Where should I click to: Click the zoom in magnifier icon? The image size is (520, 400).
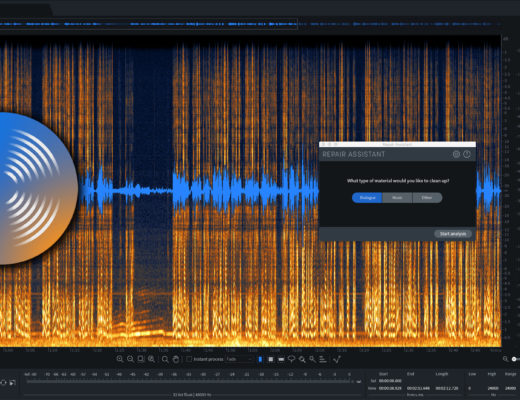pos(120,359)
